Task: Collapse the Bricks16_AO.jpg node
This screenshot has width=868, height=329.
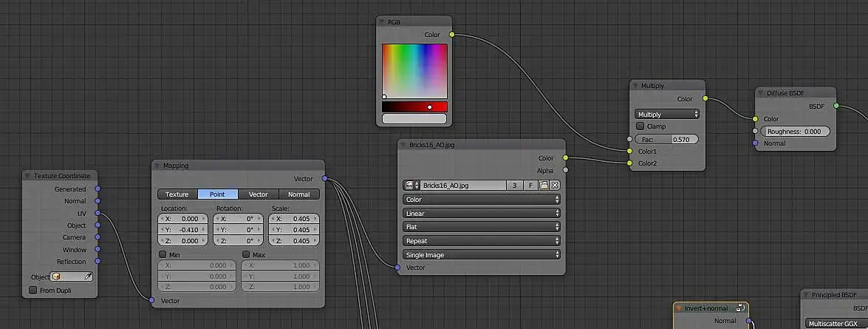Action: point(403,145)
